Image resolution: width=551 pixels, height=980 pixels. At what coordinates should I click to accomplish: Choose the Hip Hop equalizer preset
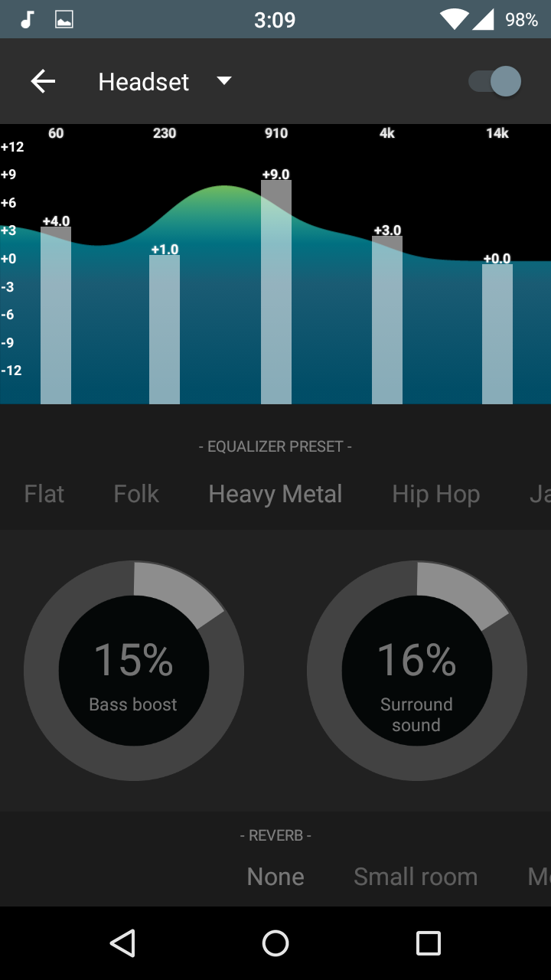pyautogui.click(x=436, y=495)
